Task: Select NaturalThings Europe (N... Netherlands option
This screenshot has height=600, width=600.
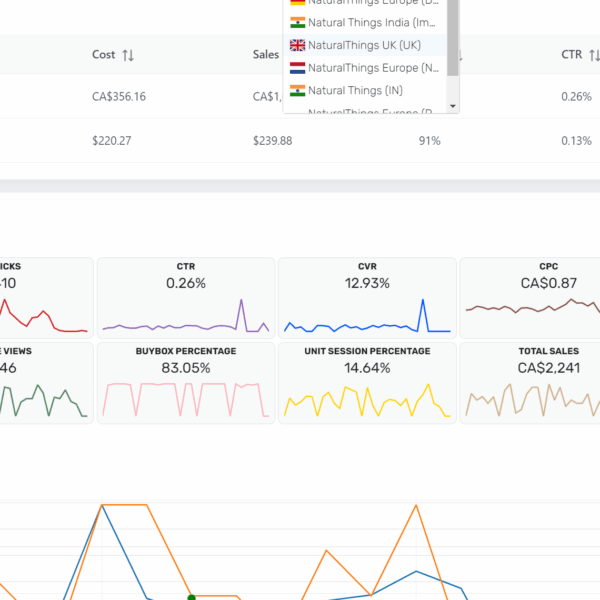Action: point(365,68)
